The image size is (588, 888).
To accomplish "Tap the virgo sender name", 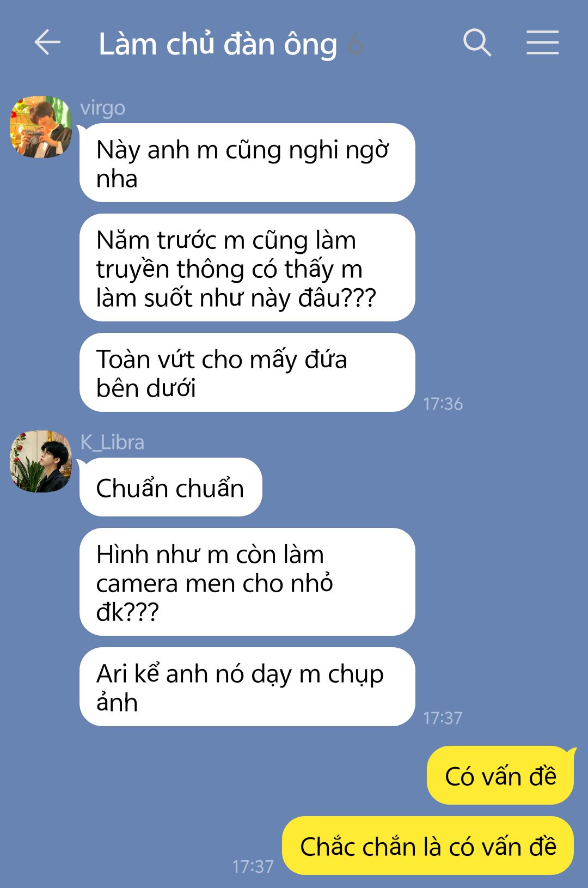I will coord(102,108).
